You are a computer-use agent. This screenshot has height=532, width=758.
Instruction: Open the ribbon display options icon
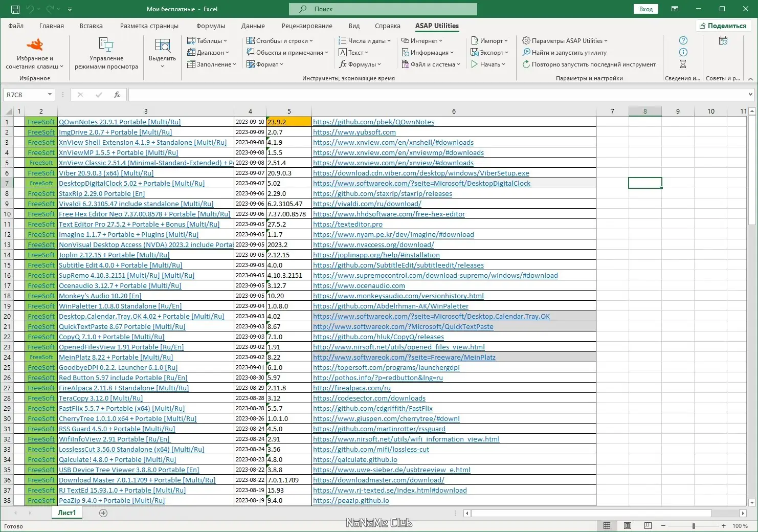(x=675, y=9)
